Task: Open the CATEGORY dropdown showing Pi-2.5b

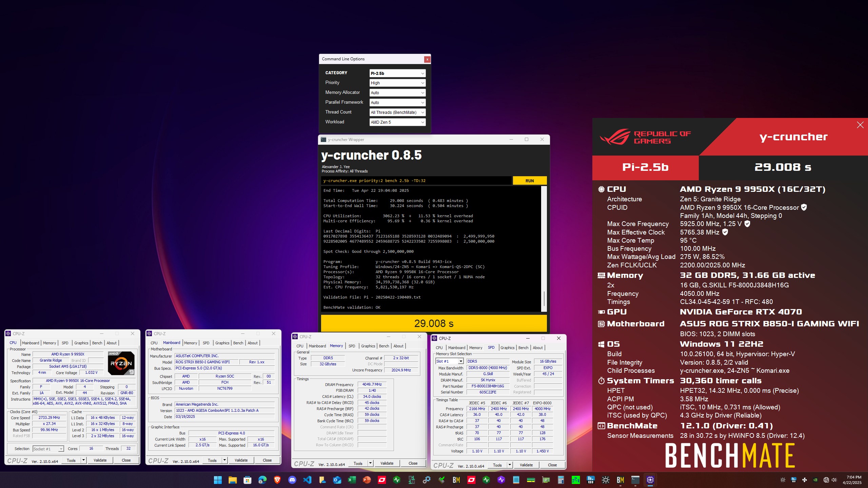Action: [397, 73]
